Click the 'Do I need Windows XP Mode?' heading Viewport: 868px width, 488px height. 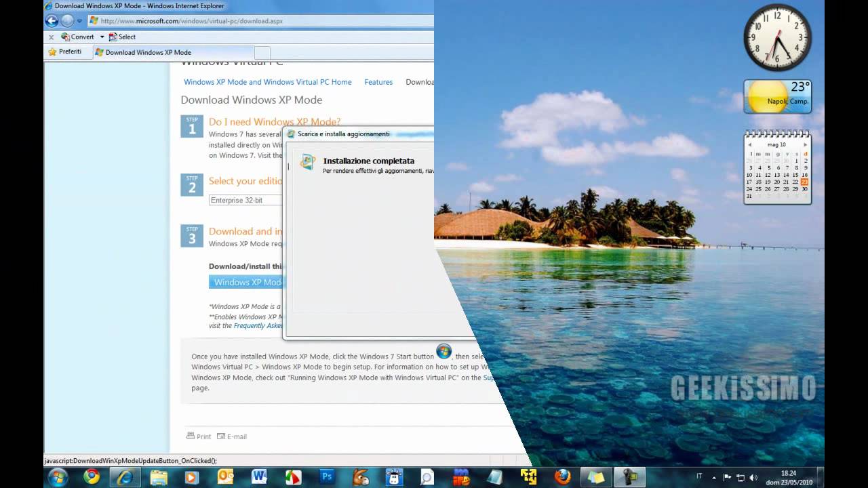coord(275,122)
